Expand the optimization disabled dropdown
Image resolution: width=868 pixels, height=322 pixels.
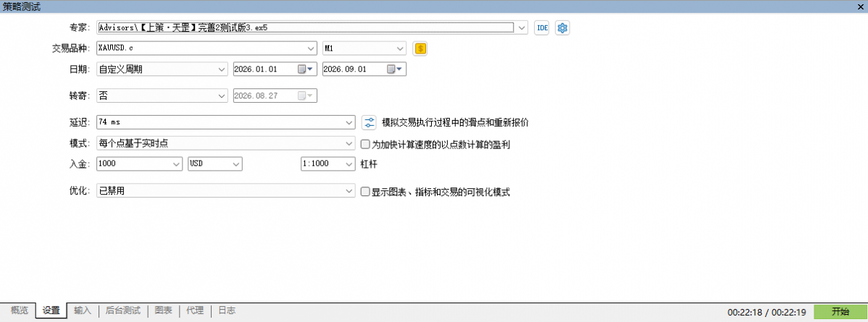click(x=349, y=191)
